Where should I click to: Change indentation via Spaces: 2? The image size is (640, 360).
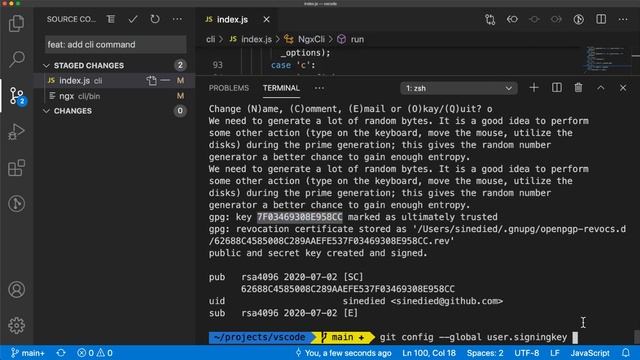485,353
